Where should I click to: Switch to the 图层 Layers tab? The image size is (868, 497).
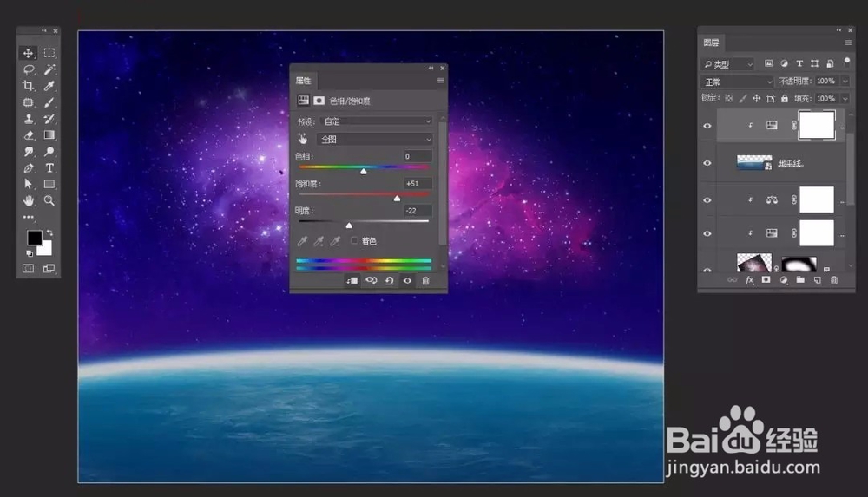click(712, 43)
